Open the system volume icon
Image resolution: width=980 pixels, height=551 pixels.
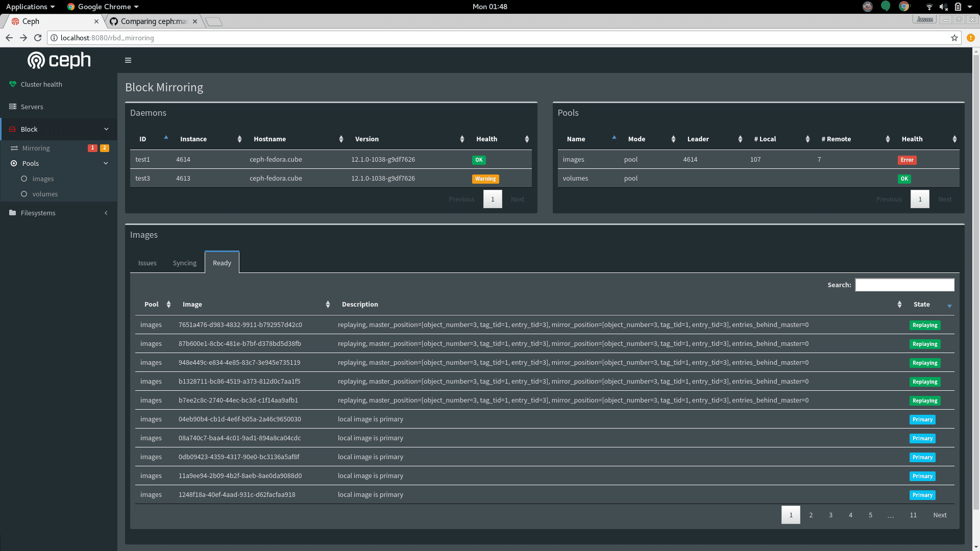pyautogui.click(x=943, y=7)
